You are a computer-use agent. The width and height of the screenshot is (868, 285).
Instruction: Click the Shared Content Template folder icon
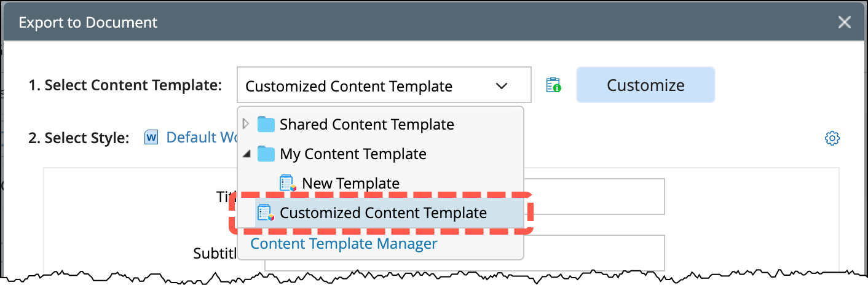point(266,124)
